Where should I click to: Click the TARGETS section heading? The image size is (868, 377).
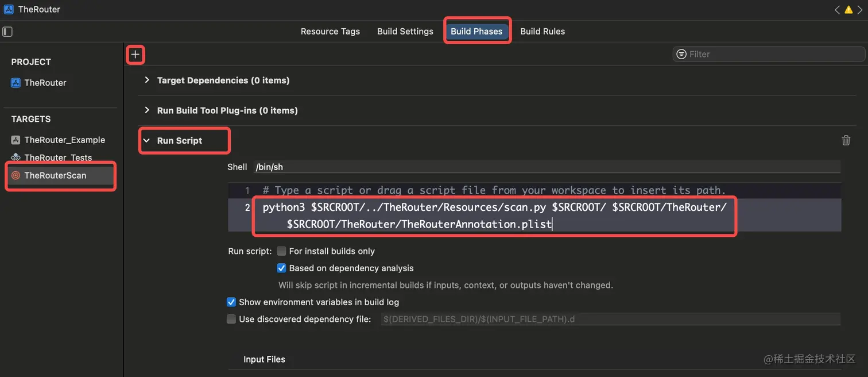point(31,119)
